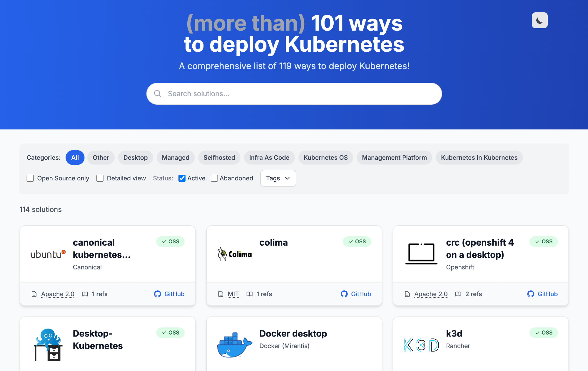Viewport: 588px width, 371px height.
Task: Focus the Search solutions input field
Action: (294, 94)
